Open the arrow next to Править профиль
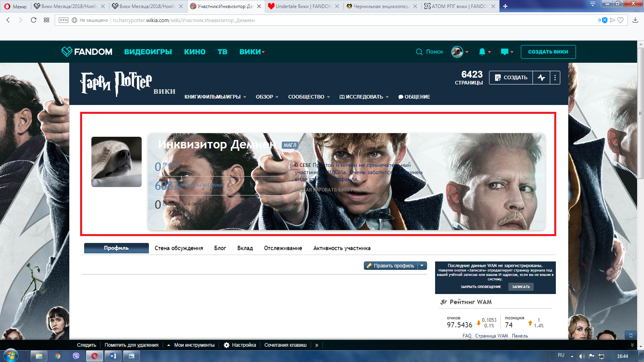The height and width of the screenshot is (362, 644). pos(422,265)
